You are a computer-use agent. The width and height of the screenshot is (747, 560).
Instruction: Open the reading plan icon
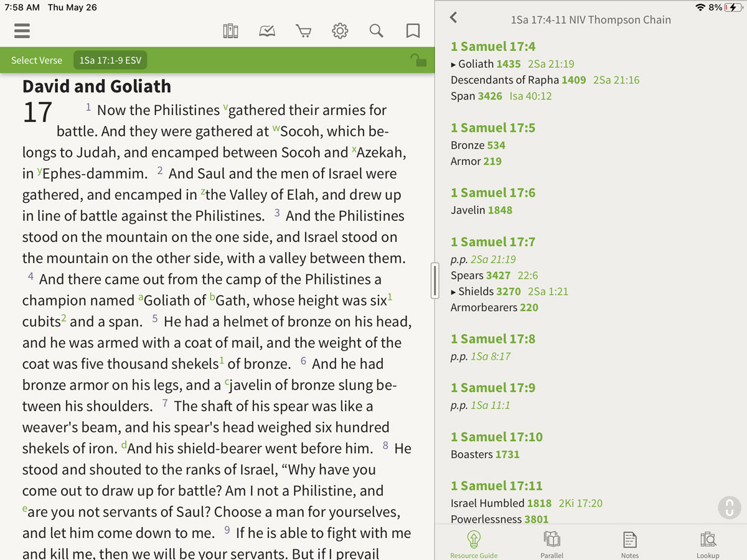tap(267, 30)
